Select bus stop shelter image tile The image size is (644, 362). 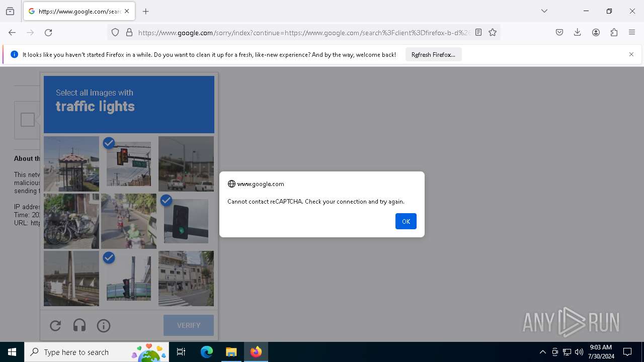71,164
